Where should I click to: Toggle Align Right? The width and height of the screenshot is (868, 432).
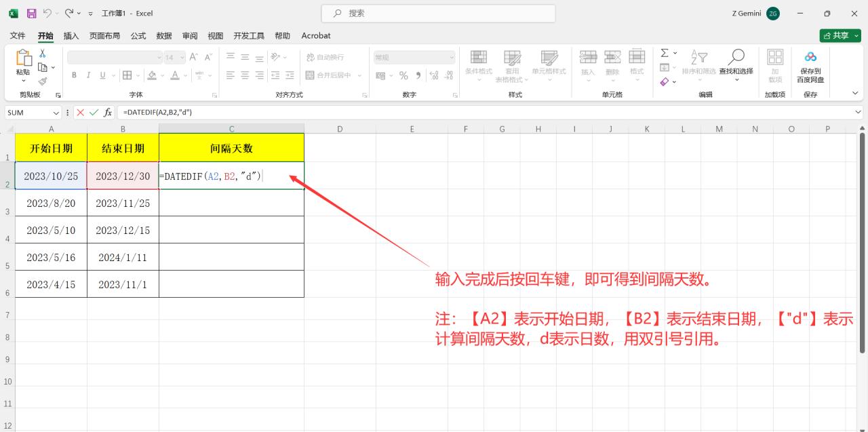(259, 75)
